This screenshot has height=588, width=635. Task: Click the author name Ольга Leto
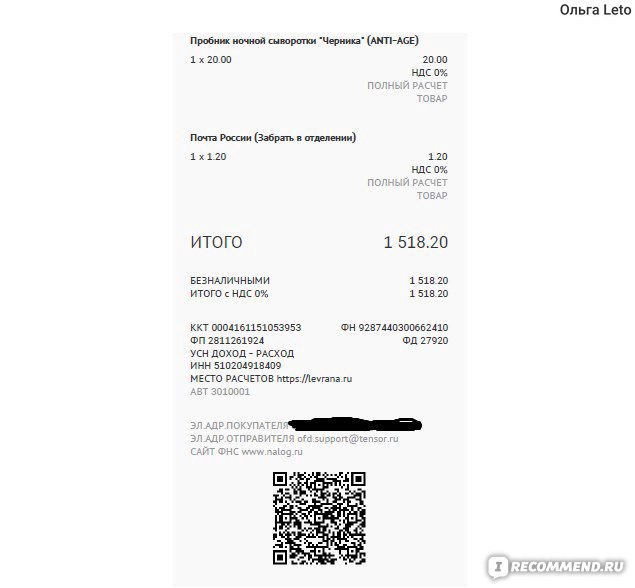tap(595, 10)
